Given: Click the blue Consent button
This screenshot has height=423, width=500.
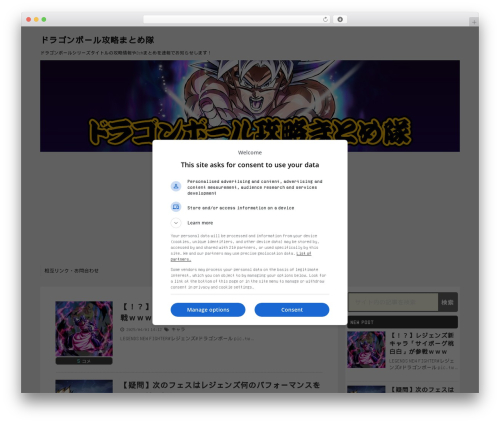Looking at the screenshot, I should (292, 310).
